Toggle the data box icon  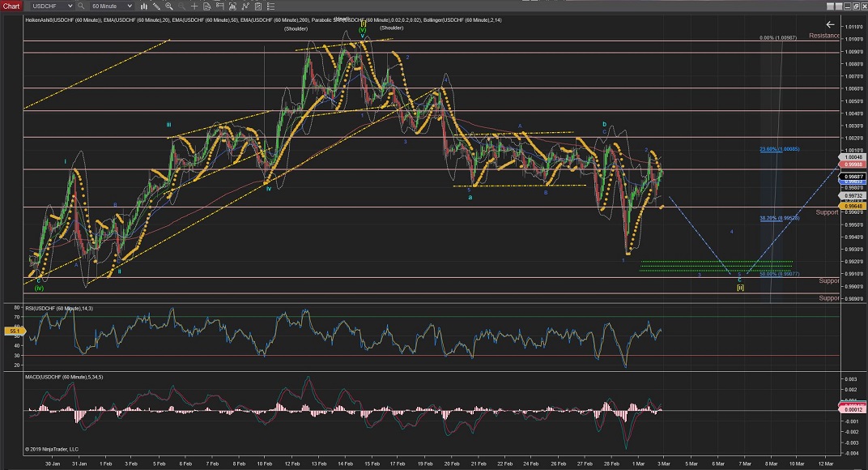click(x=219, y=6)
